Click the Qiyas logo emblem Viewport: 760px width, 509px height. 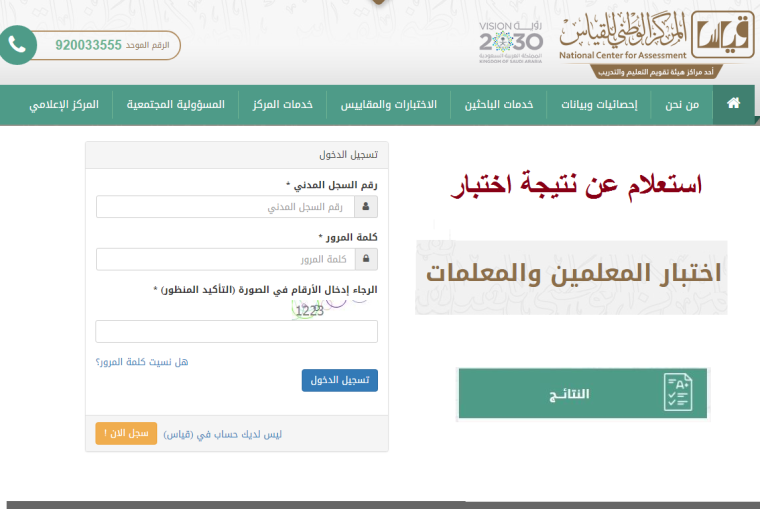tap(723, 35)
